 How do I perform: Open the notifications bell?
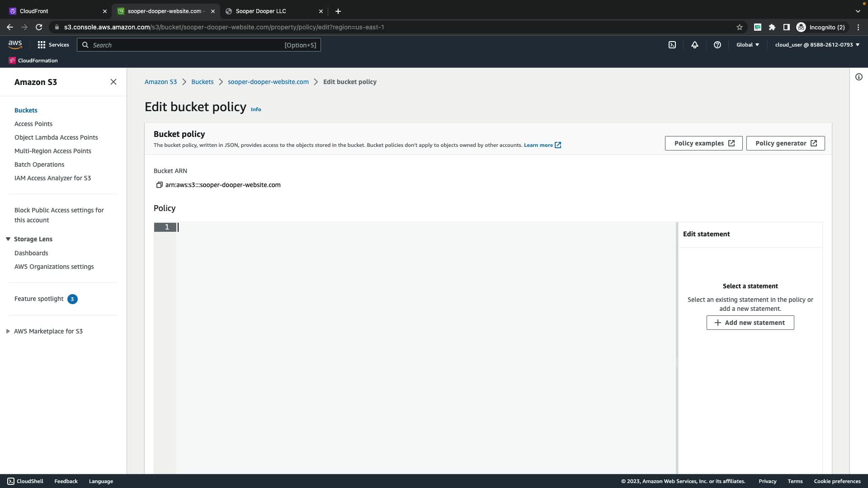[x=695, y=45]
